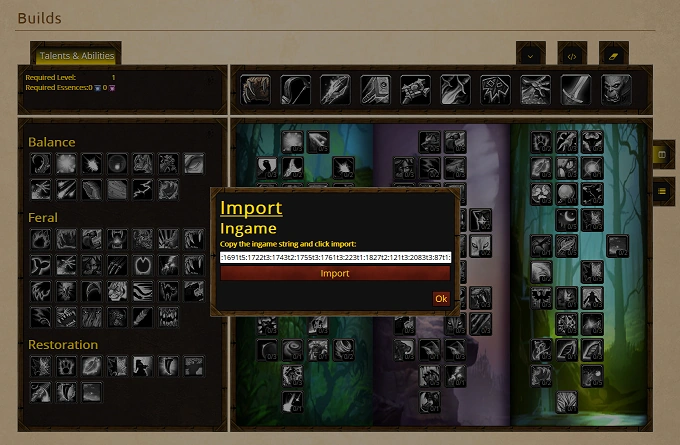Select the Mage crystal staff icon
The height and width of the screenshot is (445, 680).
(x=335, y=90)
